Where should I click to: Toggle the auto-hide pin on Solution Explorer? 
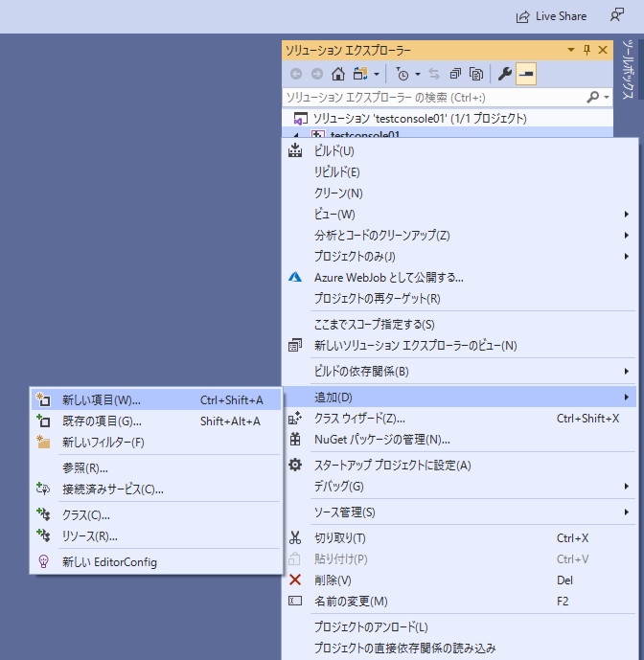586,50
